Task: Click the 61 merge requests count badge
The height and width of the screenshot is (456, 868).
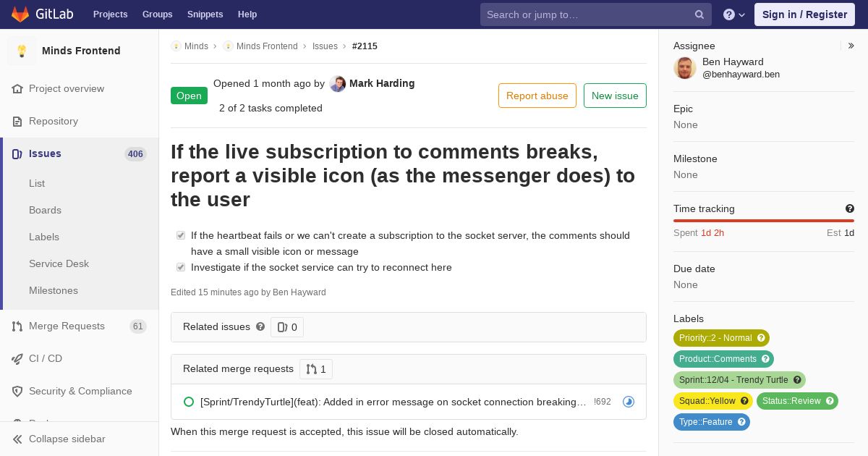Action: click(x=137, y=326)
